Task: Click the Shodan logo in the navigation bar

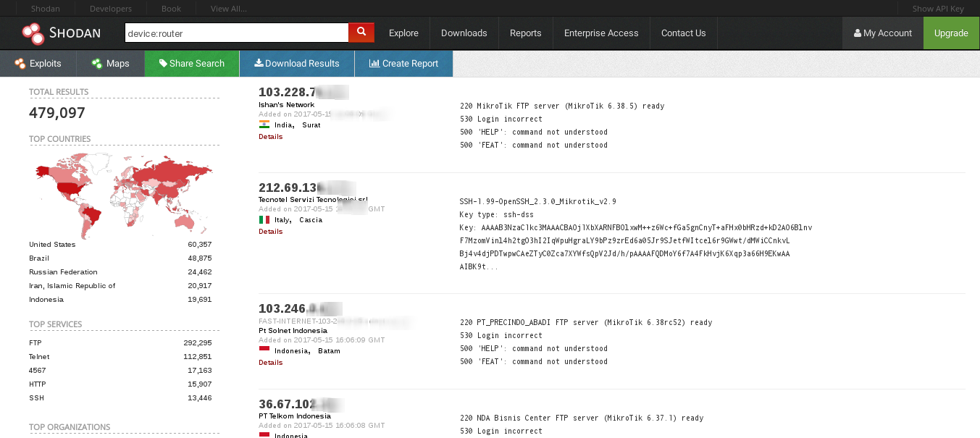Action: coord(61,33)
